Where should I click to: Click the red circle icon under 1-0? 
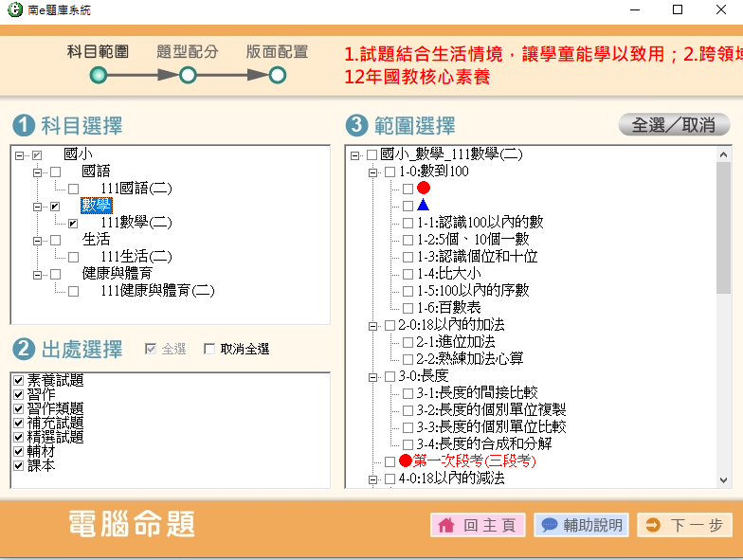[423, 189]
